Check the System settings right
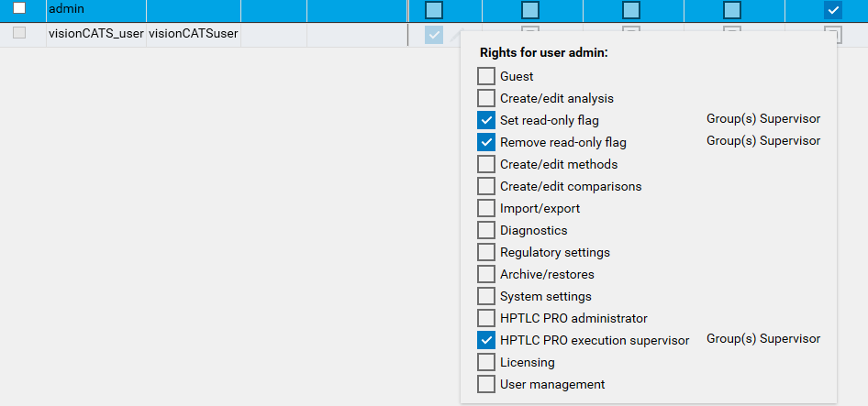868x406 pixels. click(486, 296)
